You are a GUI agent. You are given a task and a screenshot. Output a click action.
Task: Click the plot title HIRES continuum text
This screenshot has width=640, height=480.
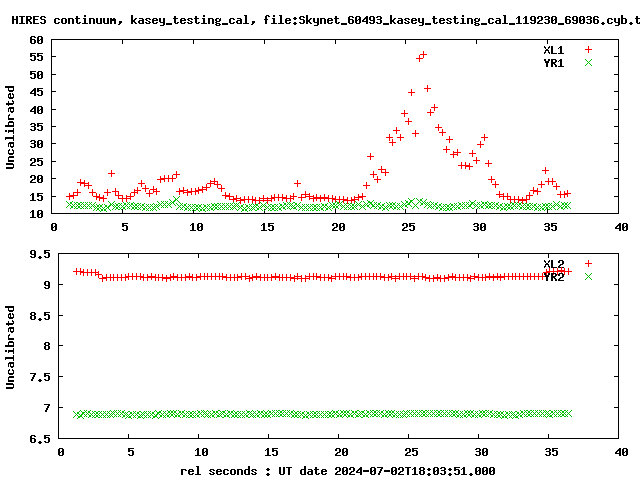pyautogui.click(x=67, y=20)
